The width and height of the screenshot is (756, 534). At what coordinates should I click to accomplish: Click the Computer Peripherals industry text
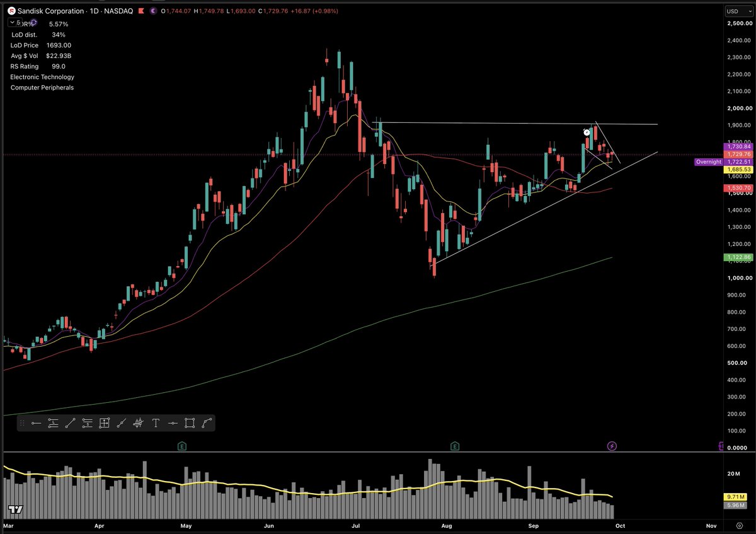pos(42,88)
